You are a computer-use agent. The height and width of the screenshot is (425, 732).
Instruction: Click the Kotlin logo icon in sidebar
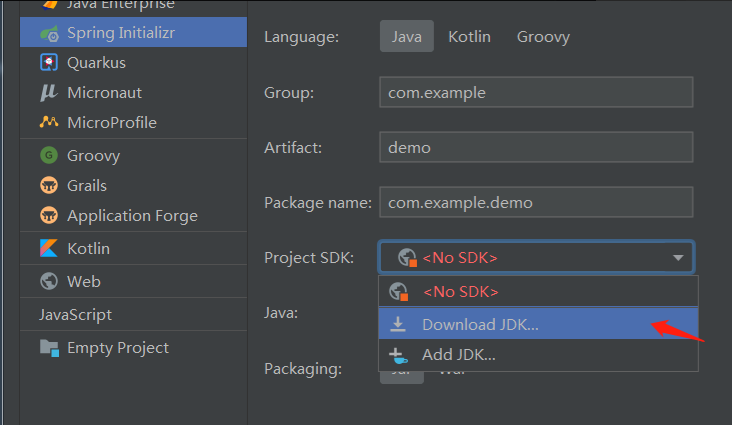(x=49, y=248)
